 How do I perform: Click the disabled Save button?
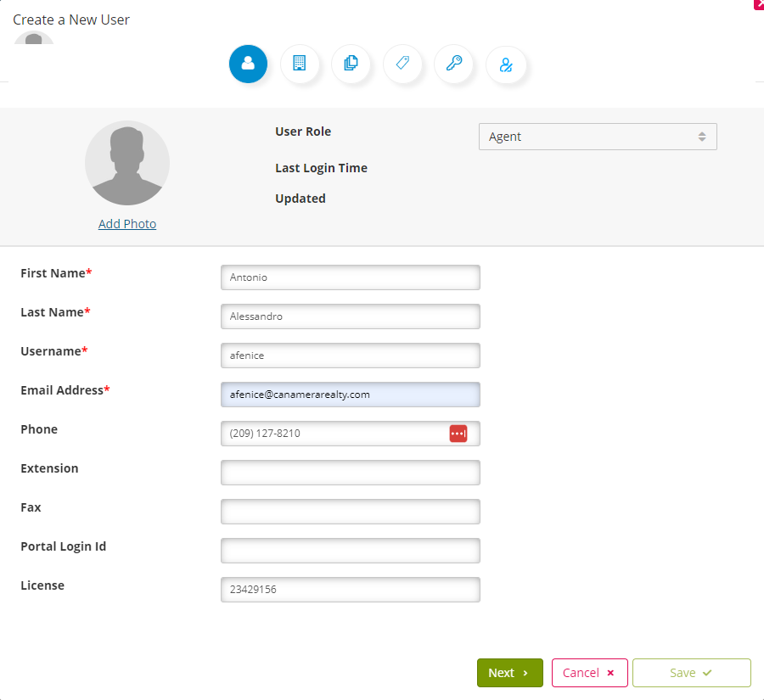tap(691, 672)
